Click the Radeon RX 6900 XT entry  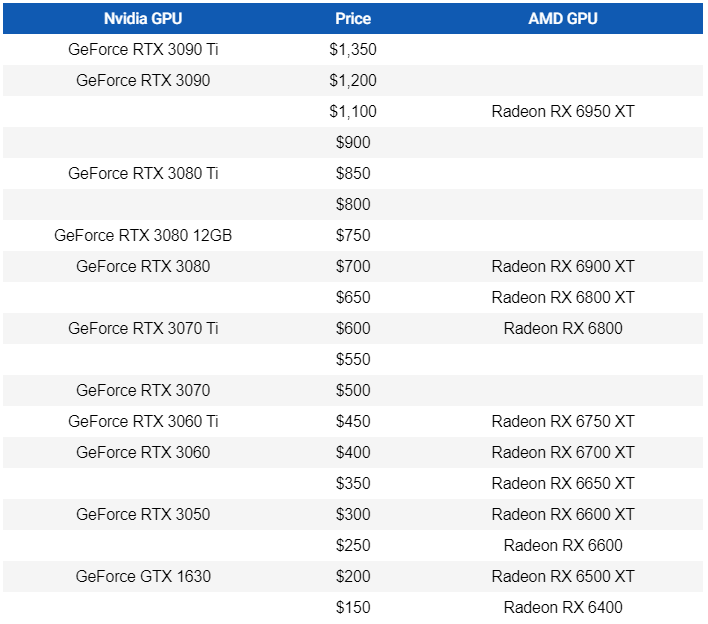coord(563,266)
